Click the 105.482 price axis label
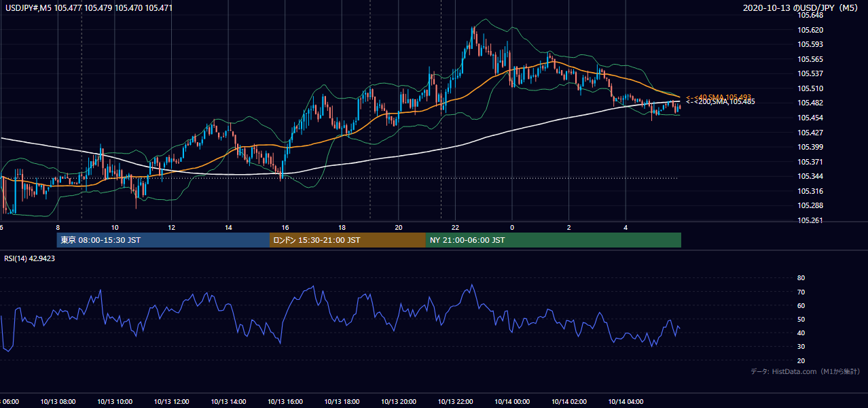 810,103
